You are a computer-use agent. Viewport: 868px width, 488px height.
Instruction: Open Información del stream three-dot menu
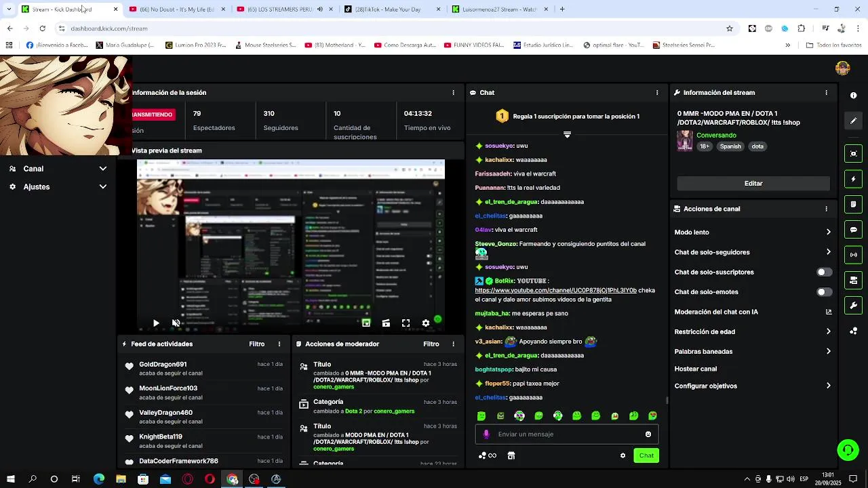(x=826, y=93)
